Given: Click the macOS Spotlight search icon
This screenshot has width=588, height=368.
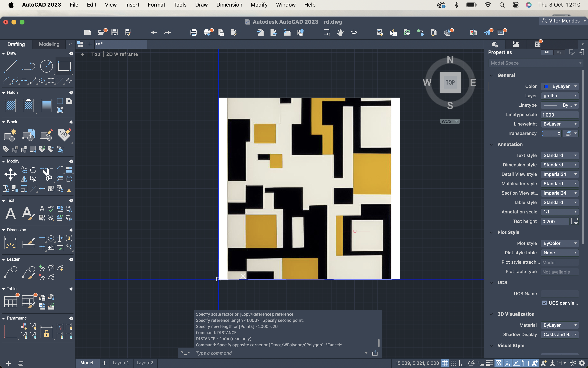Looking at the screenshot, I should point(502,5).
